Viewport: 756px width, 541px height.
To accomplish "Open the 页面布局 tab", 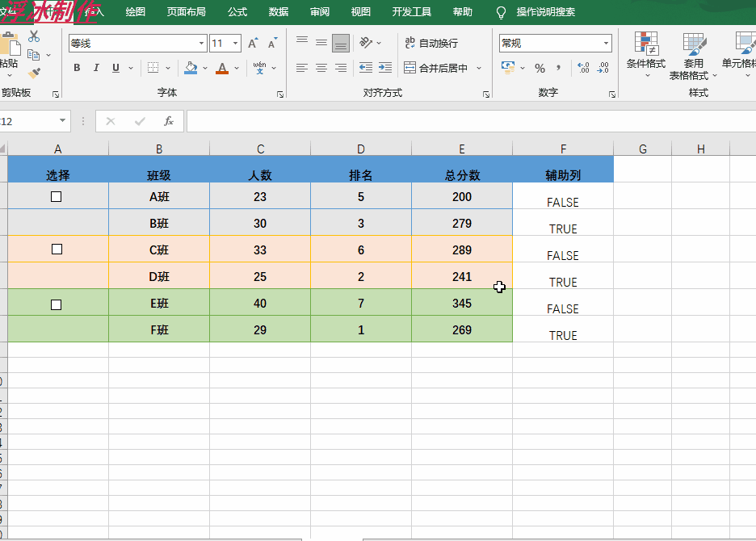I will pyautogui.click(x=186, y=11).
